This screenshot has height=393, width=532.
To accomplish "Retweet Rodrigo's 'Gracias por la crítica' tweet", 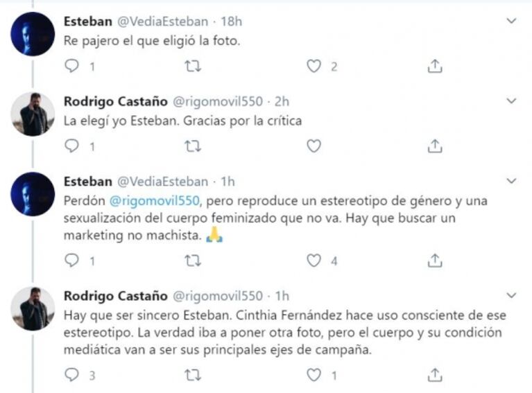I will [x=195, y=146].
